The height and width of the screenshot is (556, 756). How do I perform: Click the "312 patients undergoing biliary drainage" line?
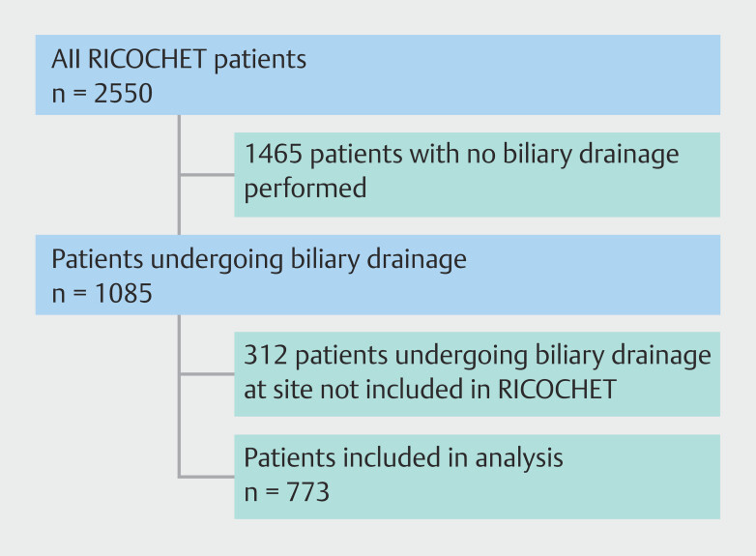478,355
